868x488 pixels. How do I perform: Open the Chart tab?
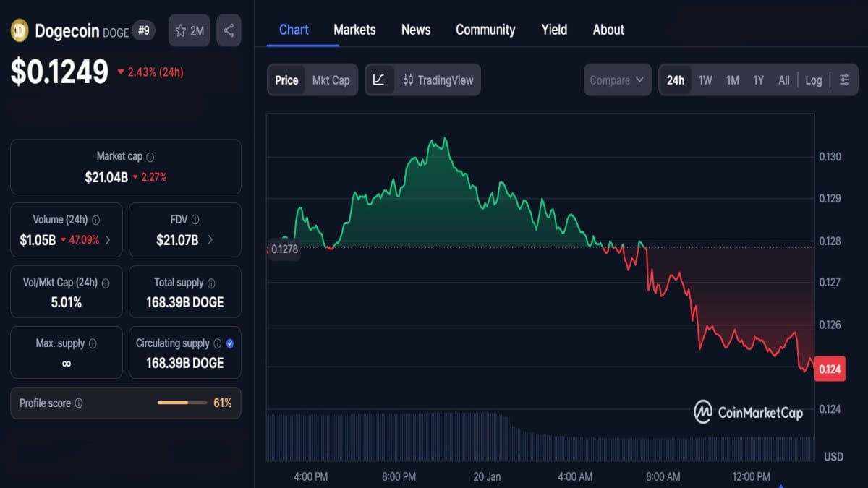click(x=294, y=30)
